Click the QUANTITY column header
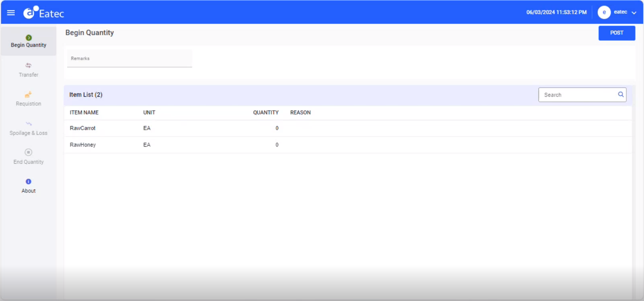 pyautogui.click(x=265, y=112)
